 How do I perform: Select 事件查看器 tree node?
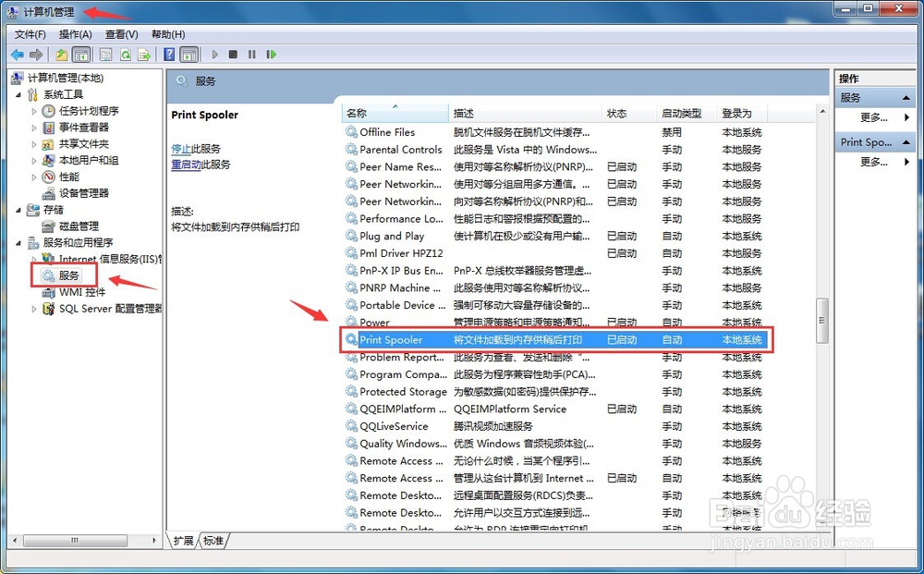[84, 128]
